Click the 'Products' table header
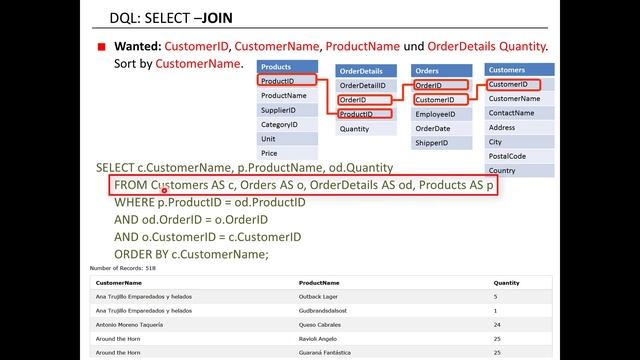Image resolution: width=640 pixels, height=360 pixels. (287, 67)
